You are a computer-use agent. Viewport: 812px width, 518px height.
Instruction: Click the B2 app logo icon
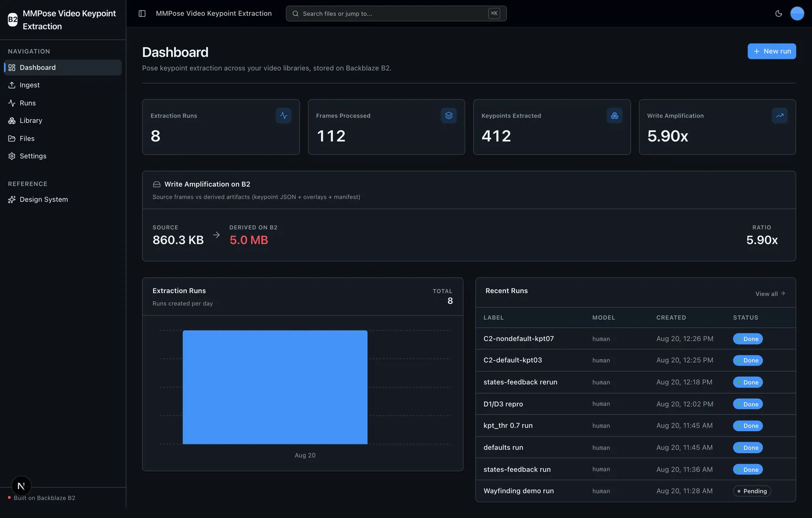[13, 20]
